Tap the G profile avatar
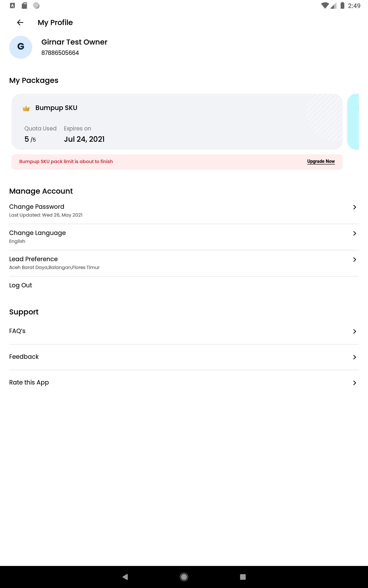Viewport: 368px width, 588px height. (x=21, y=47)
